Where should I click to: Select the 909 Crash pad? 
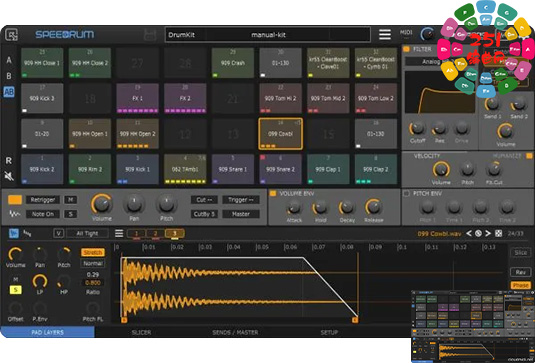(x=233, y=63)
